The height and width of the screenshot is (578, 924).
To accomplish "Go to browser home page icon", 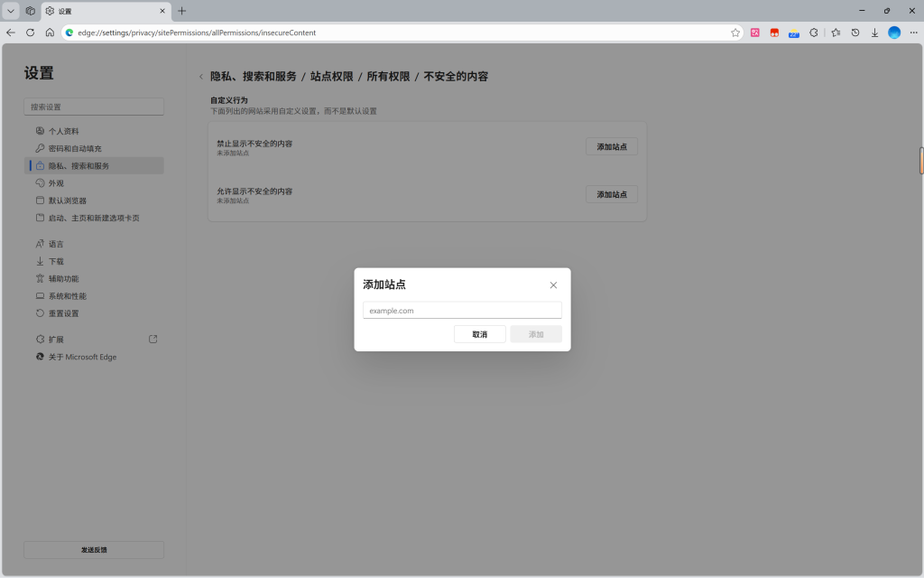I will [50, 33].
